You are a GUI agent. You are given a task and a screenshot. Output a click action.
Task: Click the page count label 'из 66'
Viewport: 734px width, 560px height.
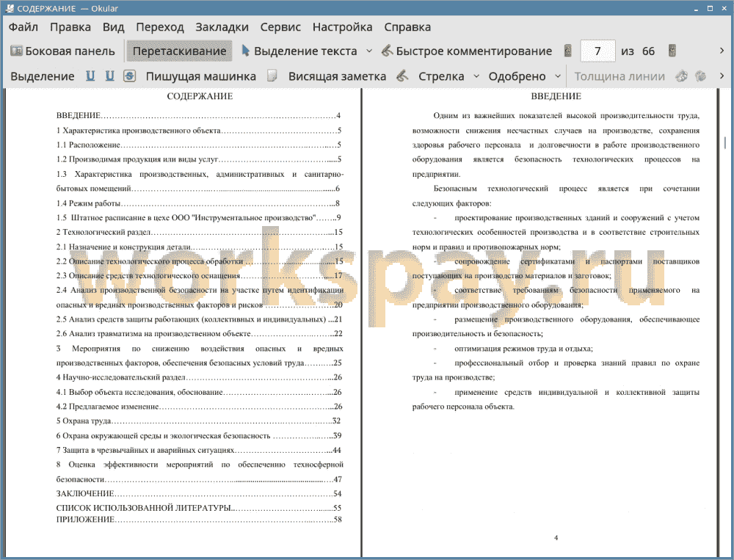(x=638, y=51)
